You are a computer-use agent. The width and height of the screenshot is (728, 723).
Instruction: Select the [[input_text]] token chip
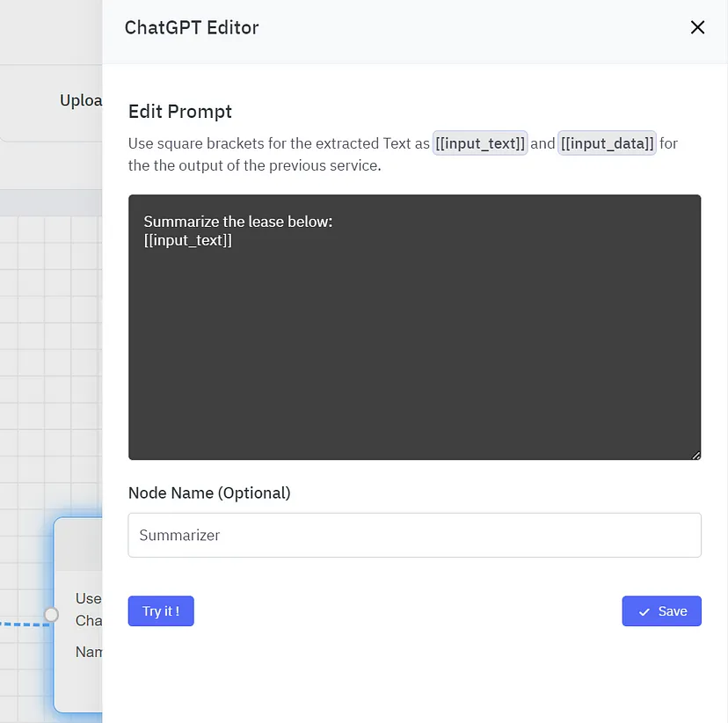[480, 142]
